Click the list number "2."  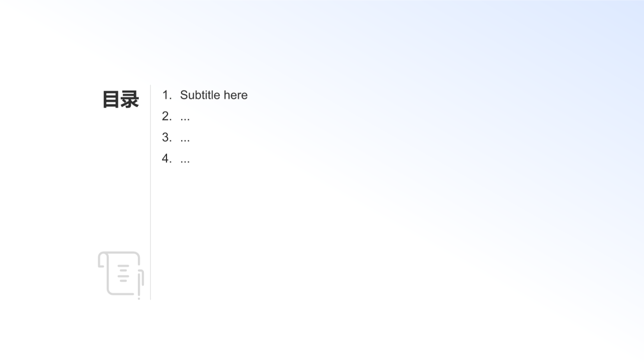pyautogui.click(x=167, y=116)
